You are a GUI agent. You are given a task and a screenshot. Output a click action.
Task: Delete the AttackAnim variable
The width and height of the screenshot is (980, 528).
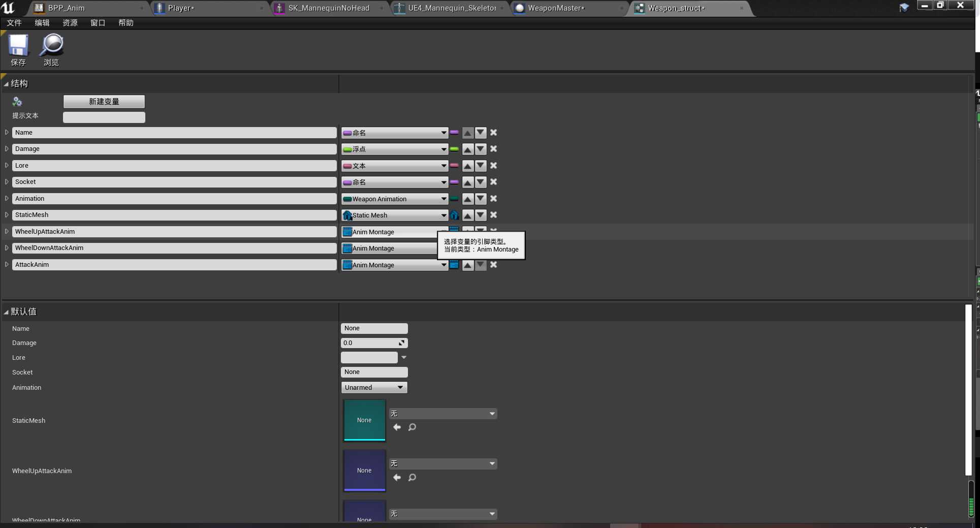(x=493, y=265)
